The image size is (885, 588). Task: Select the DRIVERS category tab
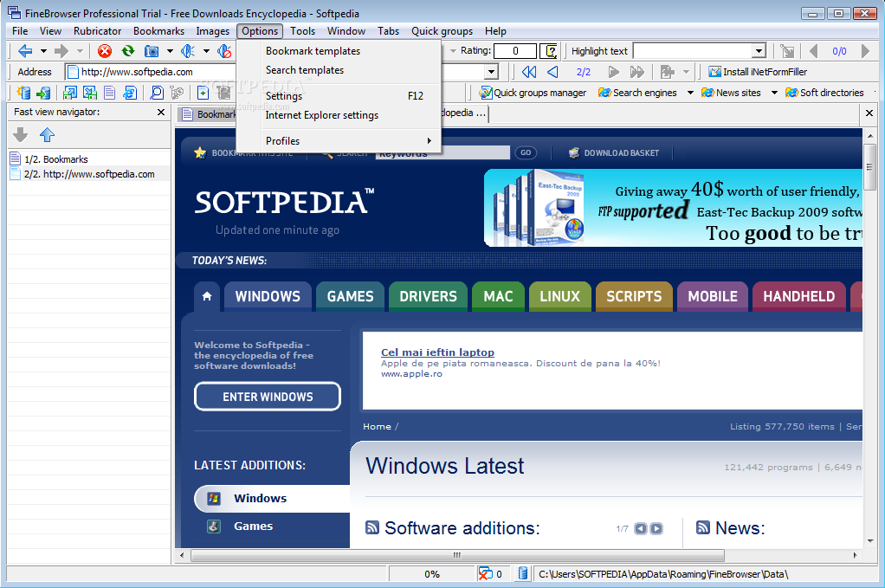(428, 296)
